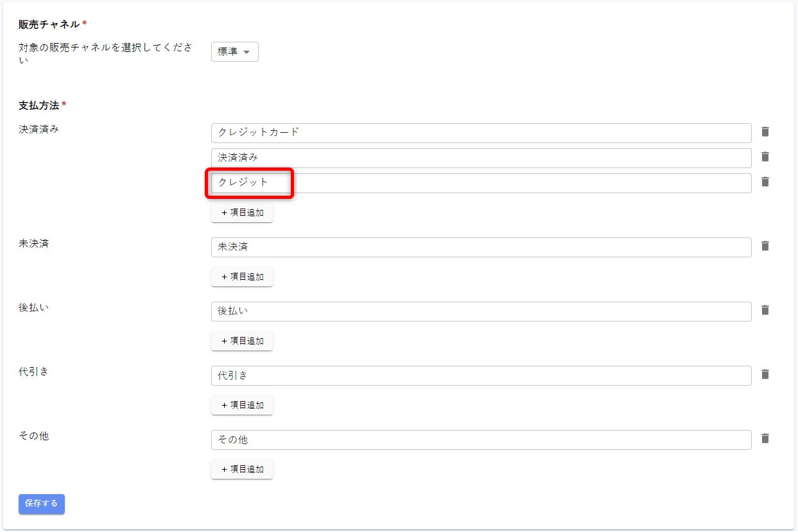The image size is (798, 532).
Task: Focus the 代引き text input
Action: tap(481, 375)
